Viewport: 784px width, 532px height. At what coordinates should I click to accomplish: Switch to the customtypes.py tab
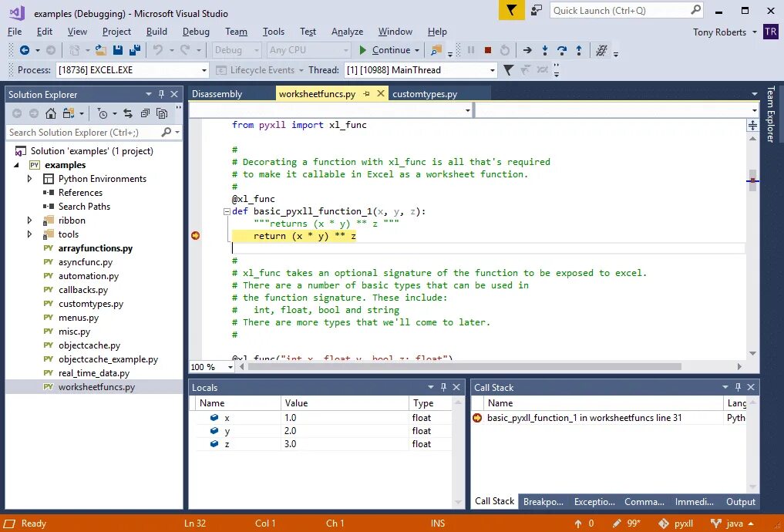(425, 94)
